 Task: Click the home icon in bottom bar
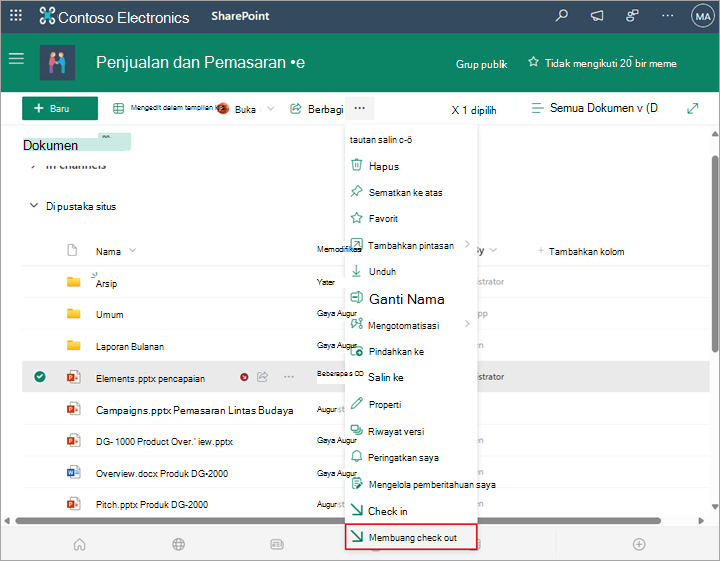coord(79,544)
